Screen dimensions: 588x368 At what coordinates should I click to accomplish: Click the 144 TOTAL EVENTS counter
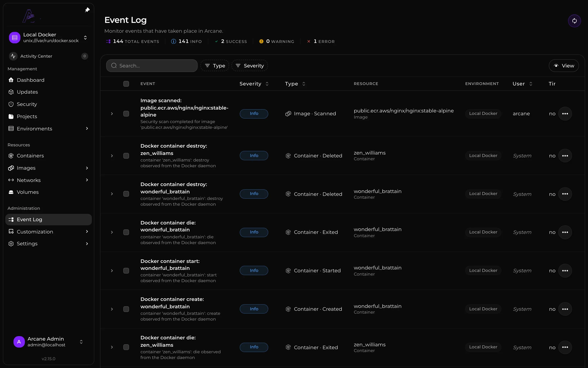133,41
